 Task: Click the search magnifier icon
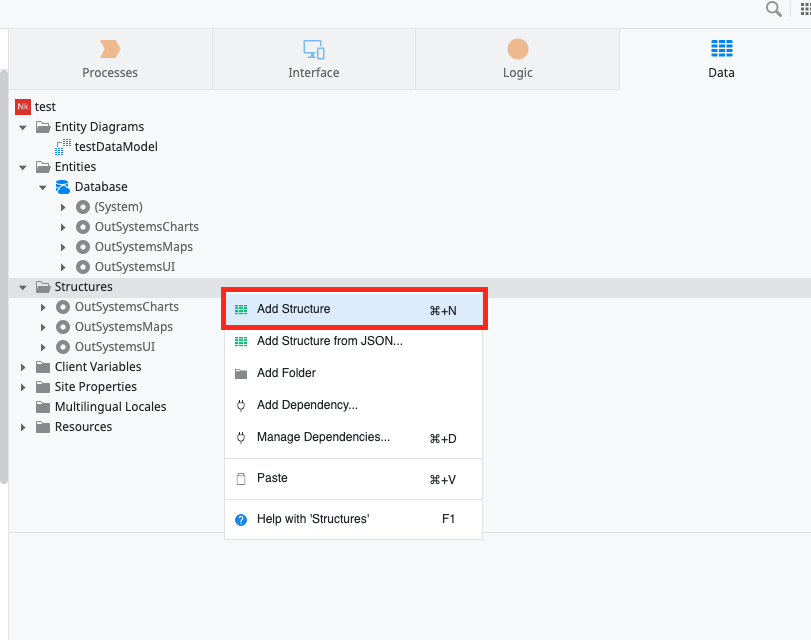pyautogui.click(x=773, y=9)
